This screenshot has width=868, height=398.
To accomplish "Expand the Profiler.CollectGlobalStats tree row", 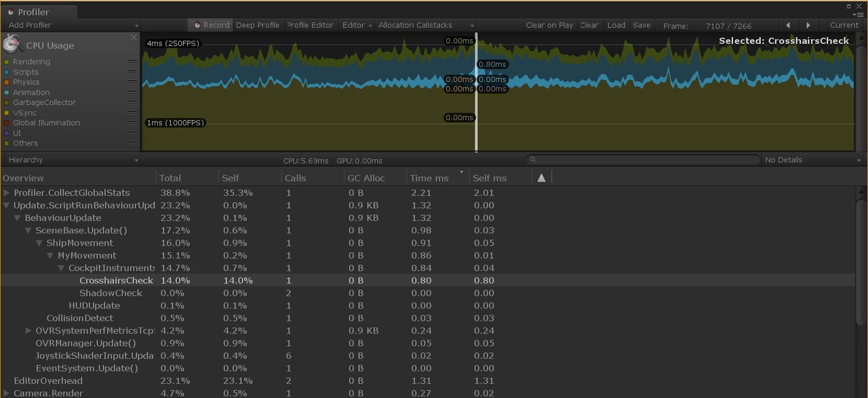I will point(7,193).
